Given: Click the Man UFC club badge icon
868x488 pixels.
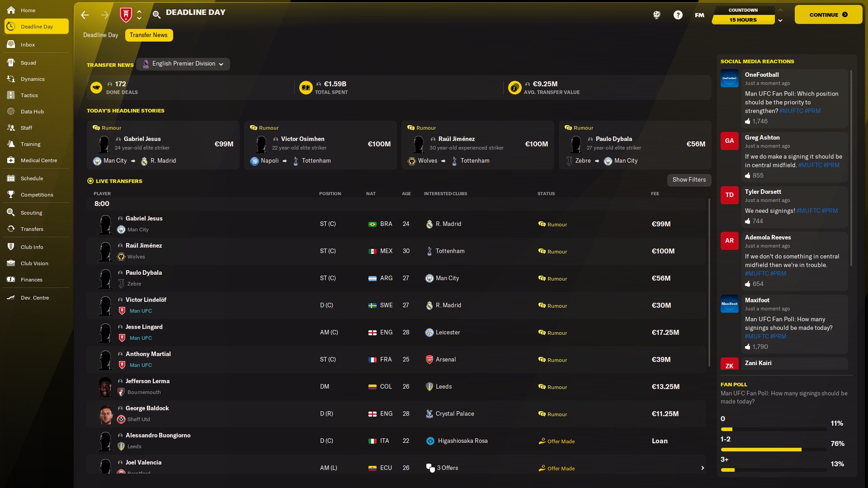Looking at the screenshot, I should coord(126,15).
